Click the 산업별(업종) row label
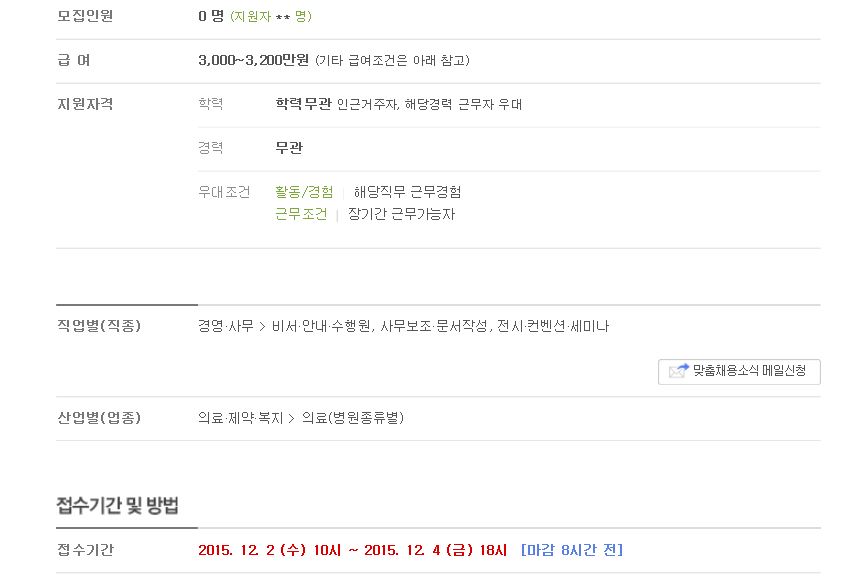This screenshot has width=853, height=578. click(99, 418)
